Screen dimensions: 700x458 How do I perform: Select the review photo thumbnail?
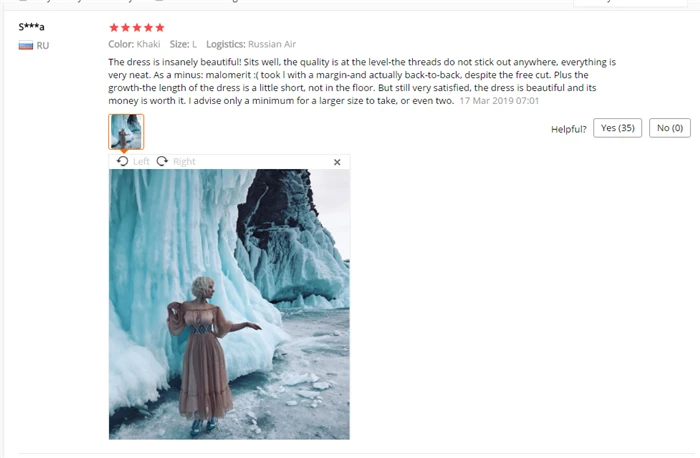(x=126, y=132)
